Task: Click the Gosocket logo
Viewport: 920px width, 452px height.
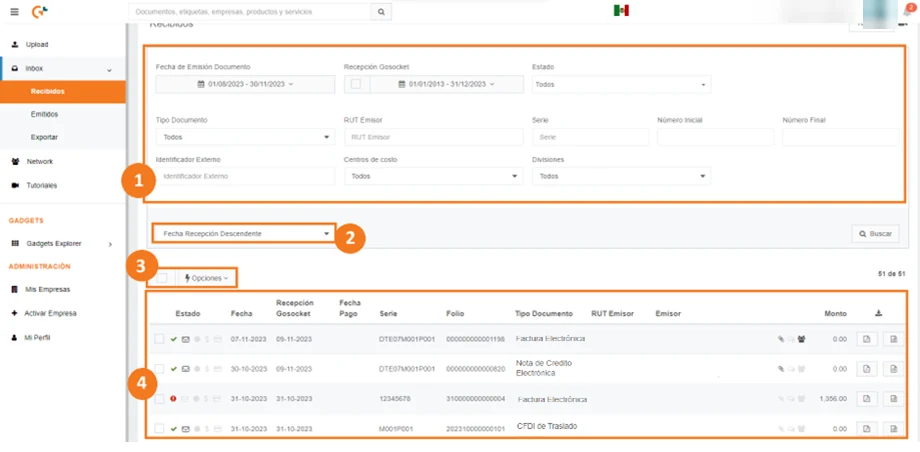Action: pyautogui.click(x=39, y=12)
